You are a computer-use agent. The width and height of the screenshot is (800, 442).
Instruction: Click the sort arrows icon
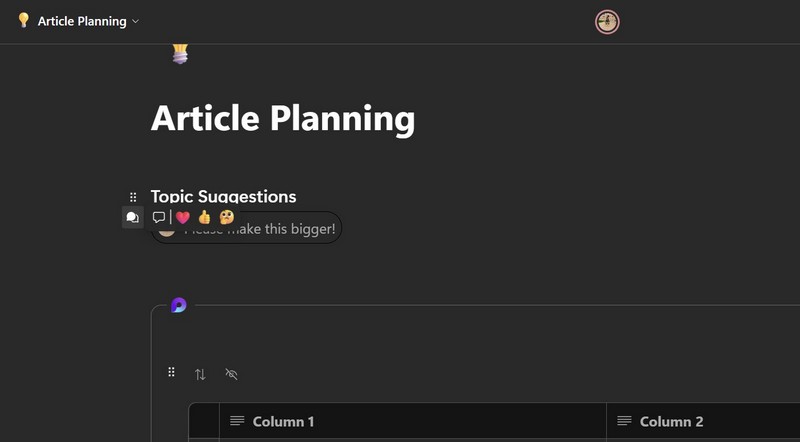(200, 374)
